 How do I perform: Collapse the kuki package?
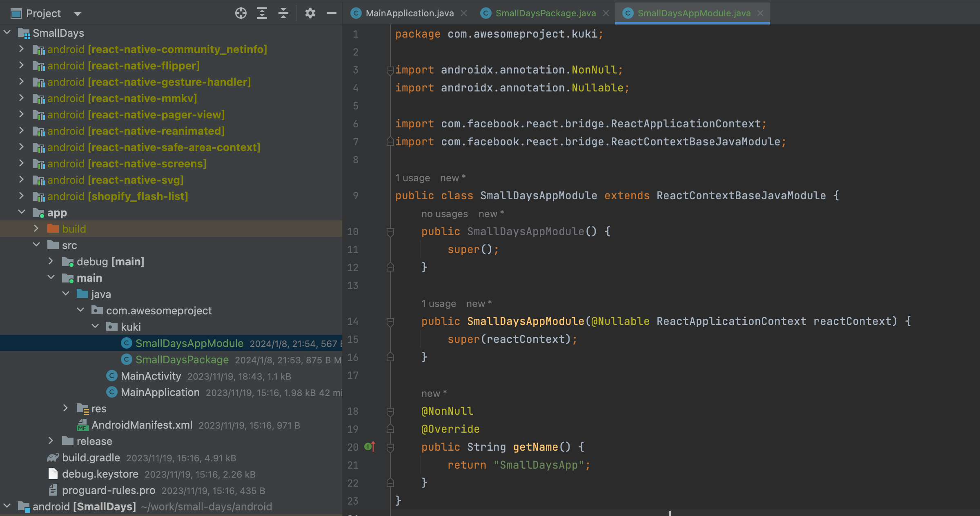(x=95, y=327)
